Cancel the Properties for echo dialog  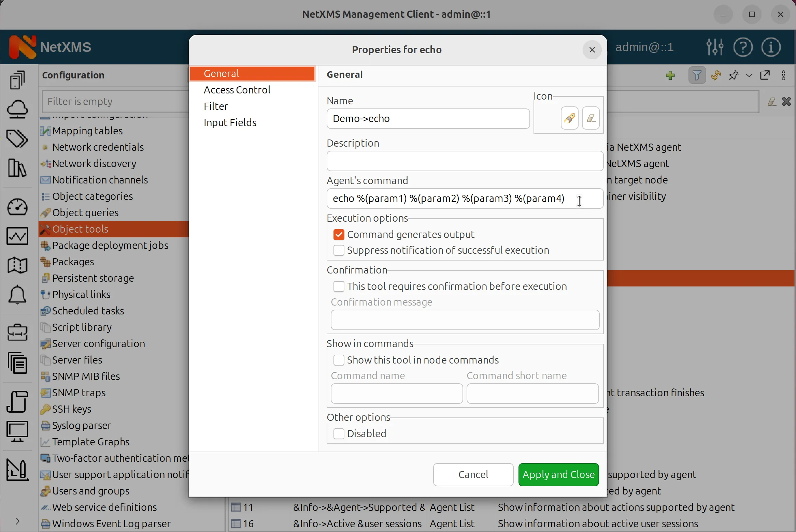coord(473,475)
